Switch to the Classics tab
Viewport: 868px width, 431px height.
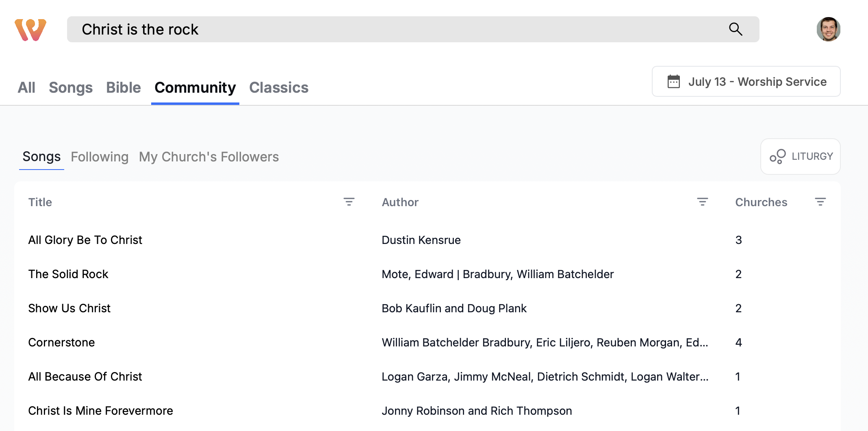[x=279, y=87]
